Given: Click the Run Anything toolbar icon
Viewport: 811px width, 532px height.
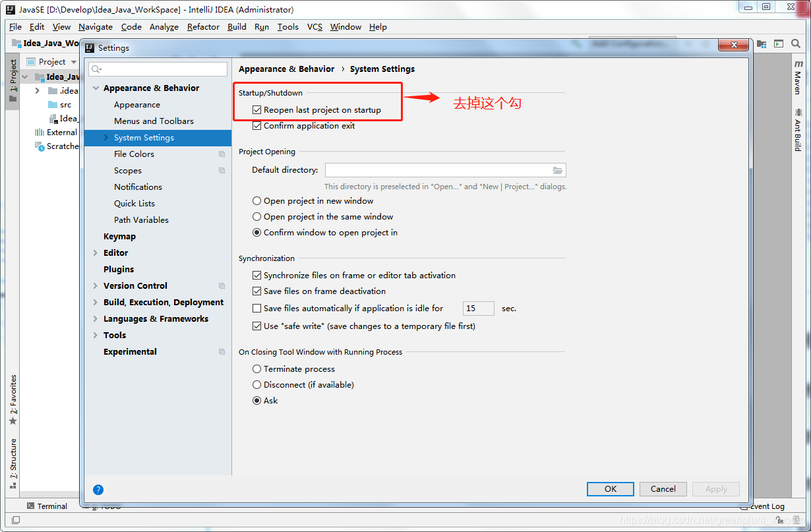Looking at the screenshot, I should (779, 44).
